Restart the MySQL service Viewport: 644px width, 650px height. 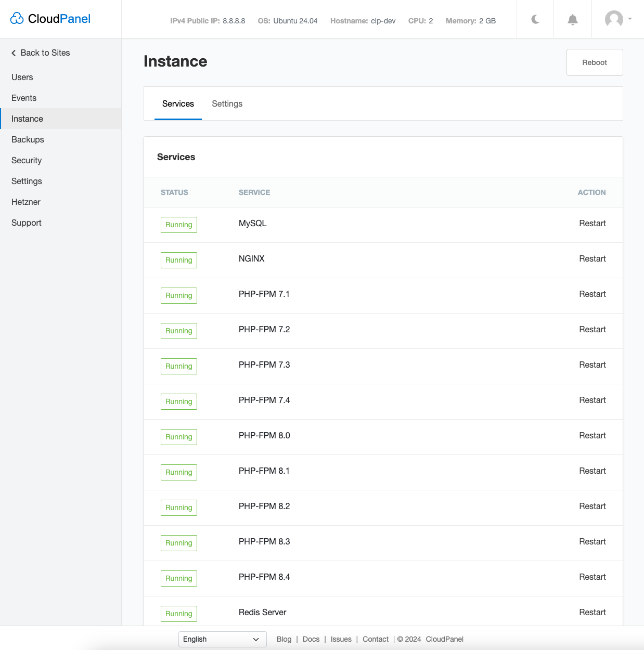592,223
